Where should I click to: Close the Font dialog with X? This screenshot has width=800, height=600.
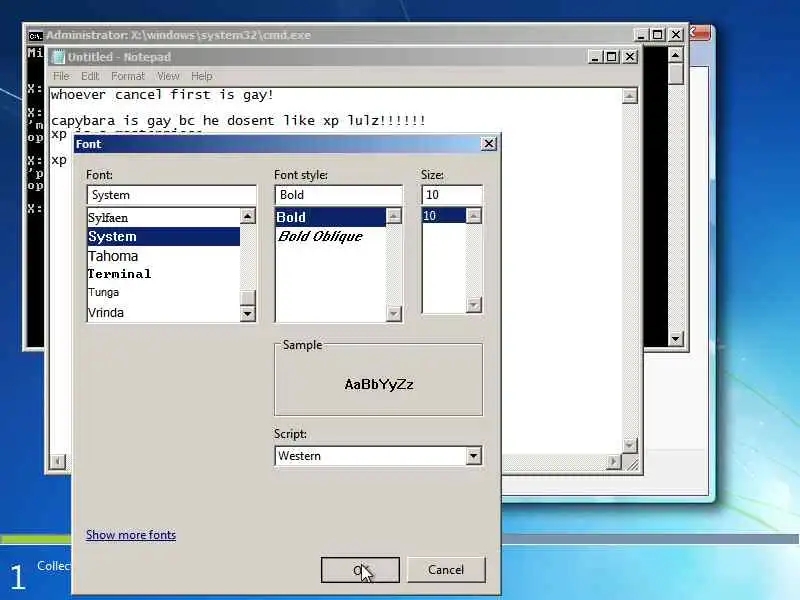click(489, 144)
